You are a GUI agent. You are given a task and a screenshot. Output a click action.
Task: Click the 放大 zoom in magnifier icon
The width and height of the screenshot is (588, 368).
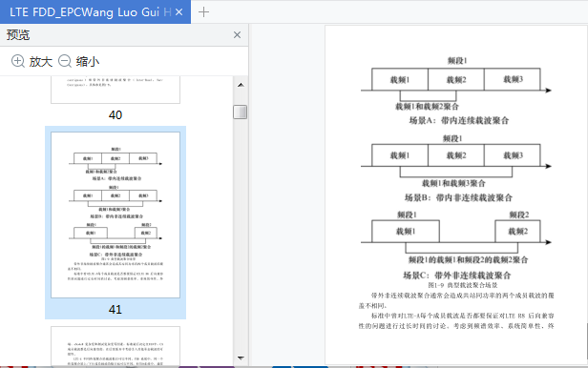(18, 61)
